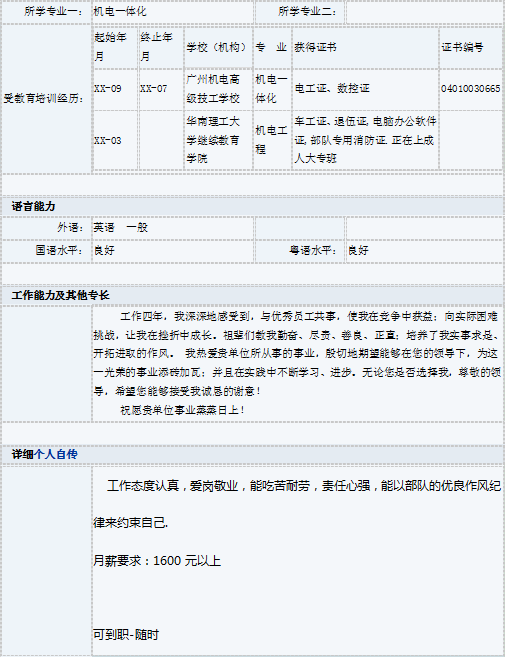Viewport: 505px width, 657px height.
Task: Click the 受教育培训经历 row label
Action: (x=44, y=99)
